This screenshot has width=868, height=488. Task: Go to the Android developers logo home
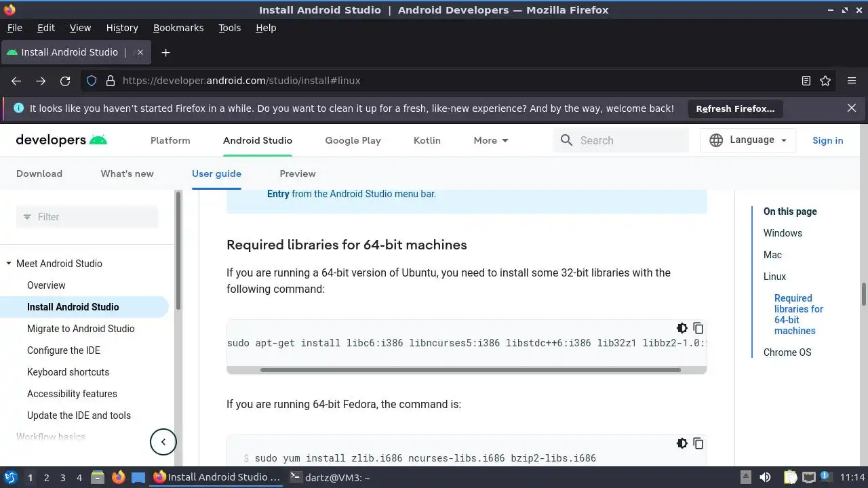pyautogui.click(x=62, y=140)
